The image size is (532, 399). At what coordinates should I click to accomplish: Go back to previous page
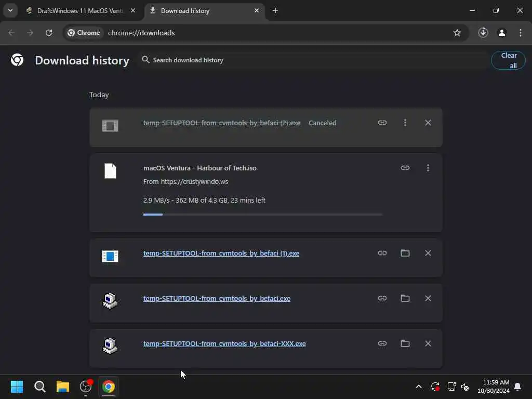tap(11, 33)
